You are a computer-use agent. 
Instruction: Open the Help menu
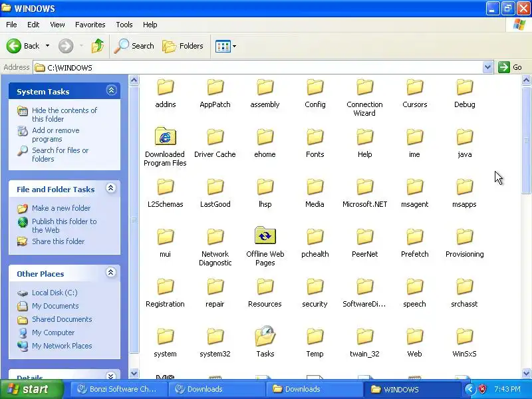point(150,25)
